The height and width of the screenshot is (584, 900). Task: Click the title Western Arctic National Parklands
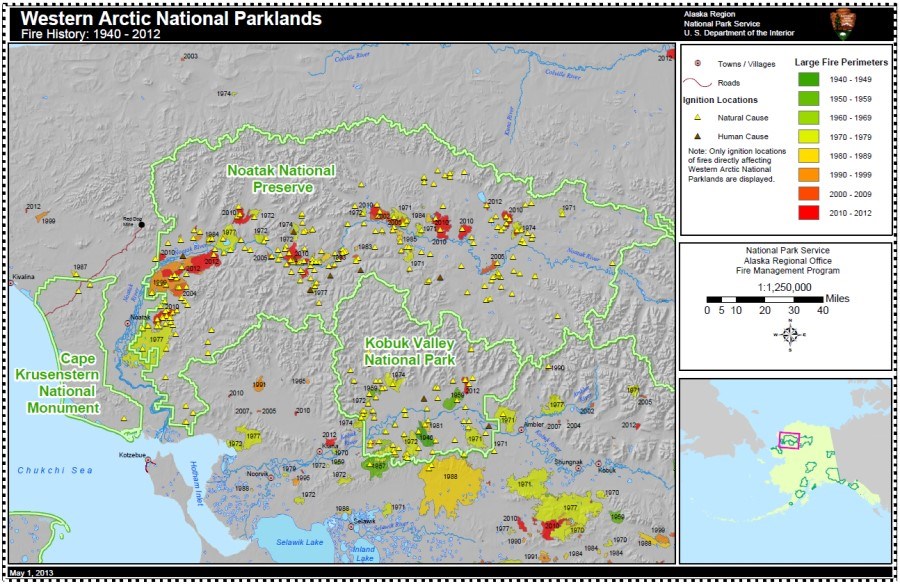[171, 19]
